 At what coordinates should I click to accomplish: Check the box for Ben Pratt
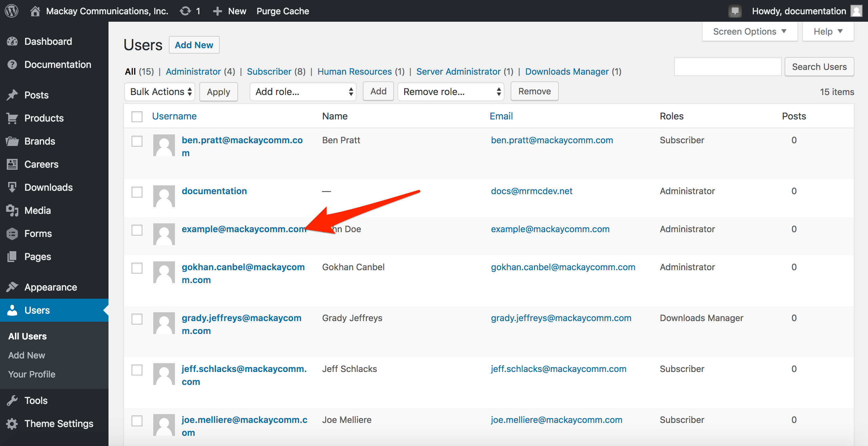[137, 141]
